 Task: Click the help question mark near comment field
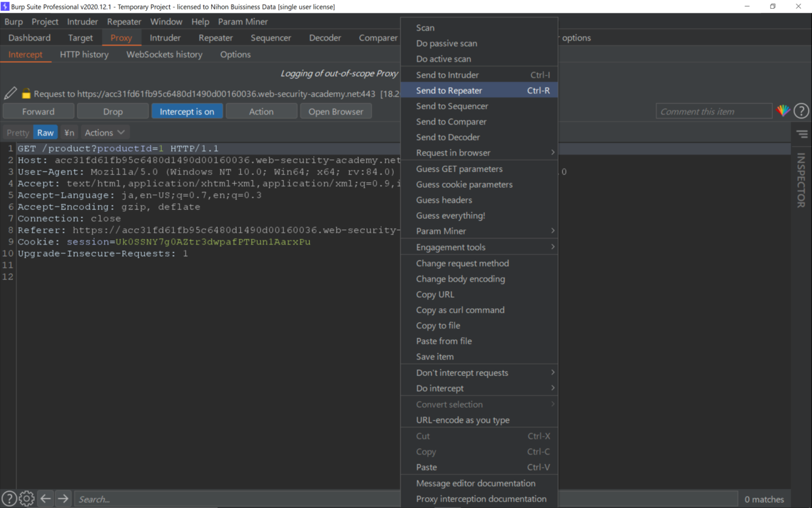801,111
